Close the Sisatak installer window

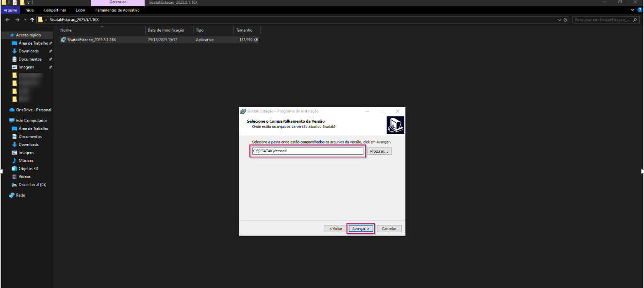tap(397, 111)
